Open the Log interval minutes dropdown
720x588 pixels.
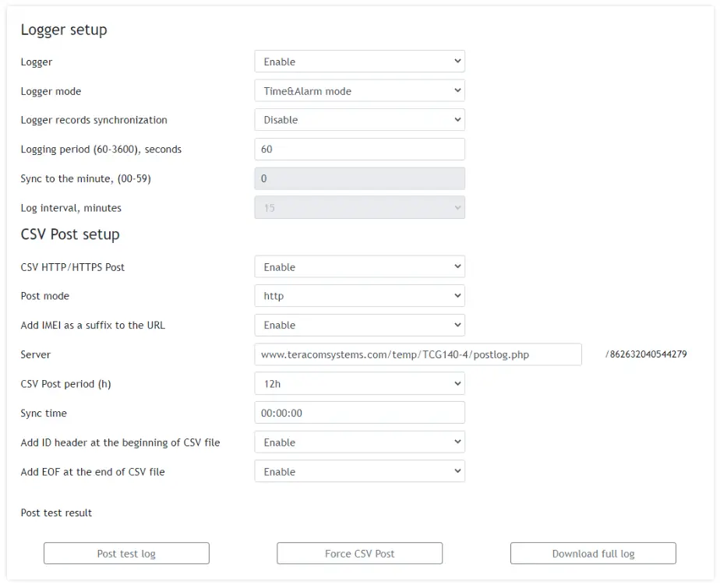point(359,208)
